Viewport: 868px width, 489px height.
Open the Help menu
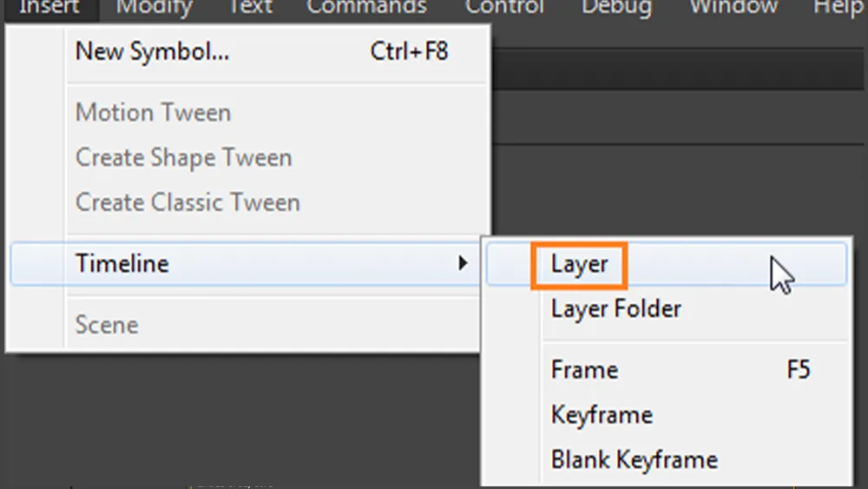838,8
